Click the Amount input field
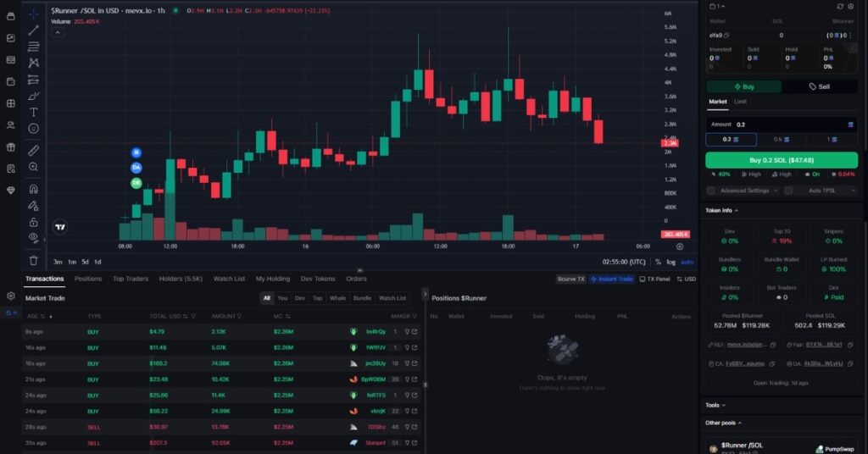Screen dimensions: 868x454 point(781,125)
